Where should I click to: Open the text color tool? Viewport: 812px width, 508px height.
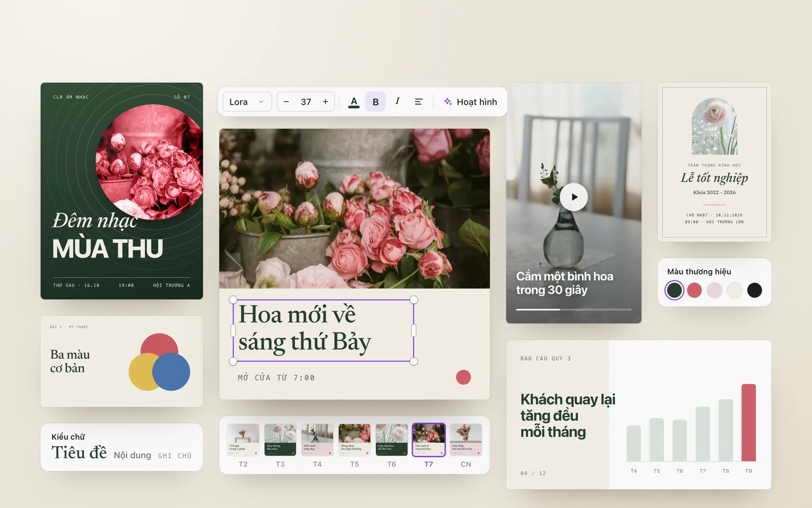pyautogui.click(x=354, y=102)
